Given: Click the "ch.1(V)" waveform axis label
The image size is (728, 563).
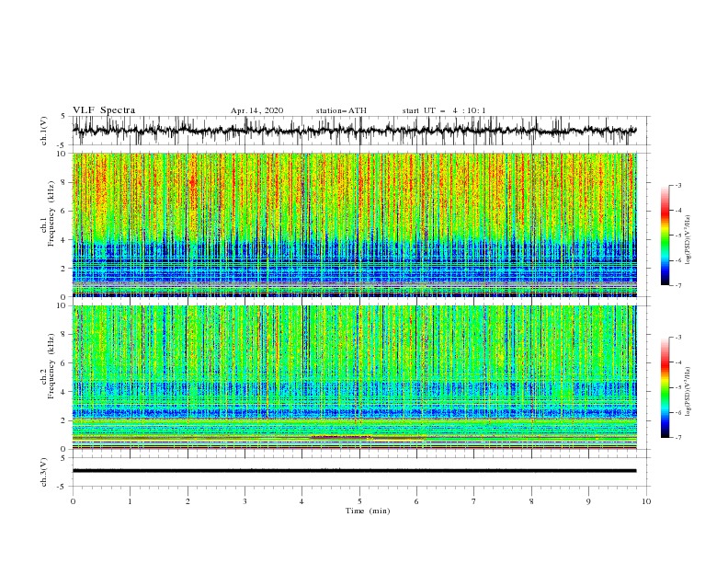Looking at the screenshot, I should 44,131.
